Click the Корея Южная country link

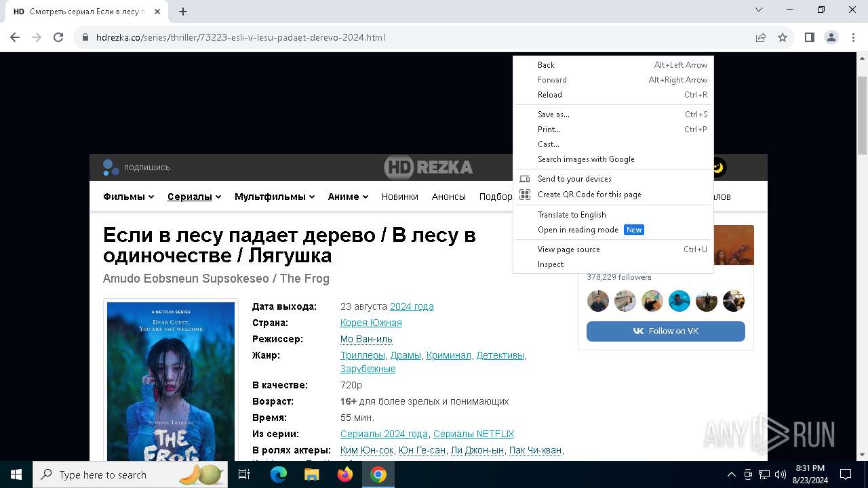(371, 323)
